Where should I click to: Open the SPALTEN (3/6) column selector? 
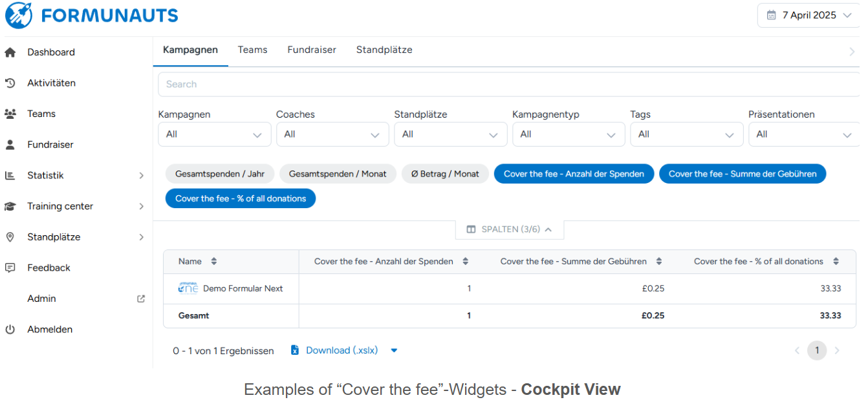coord(510,229)
